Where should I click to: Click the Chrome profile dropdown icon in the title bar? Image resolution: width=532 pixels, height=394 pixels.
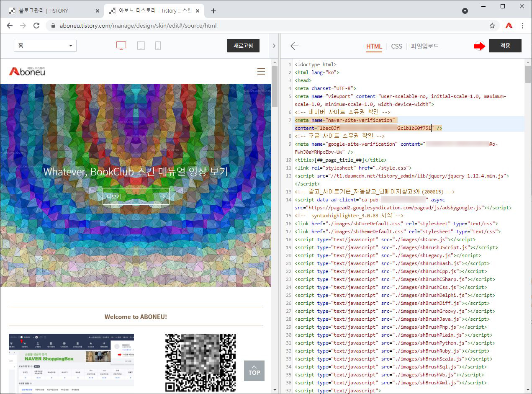click(x=465, y=11)
